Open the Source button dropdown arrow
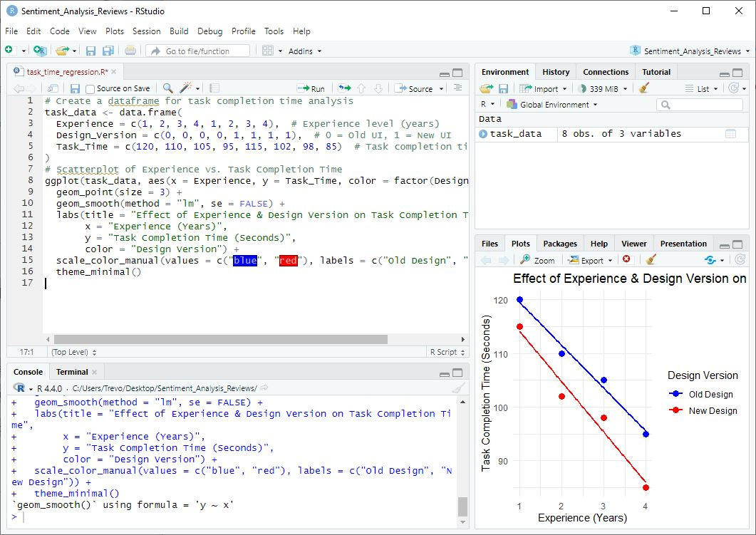The image size is (756, 535). [441, 89]
